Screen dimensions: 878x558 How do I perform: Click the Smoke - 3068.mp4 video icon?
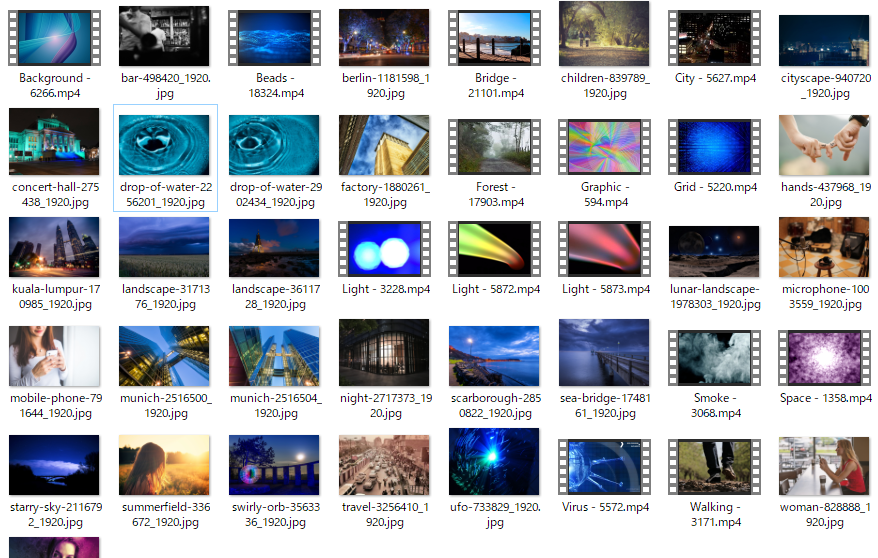click(x=714, y=358)
